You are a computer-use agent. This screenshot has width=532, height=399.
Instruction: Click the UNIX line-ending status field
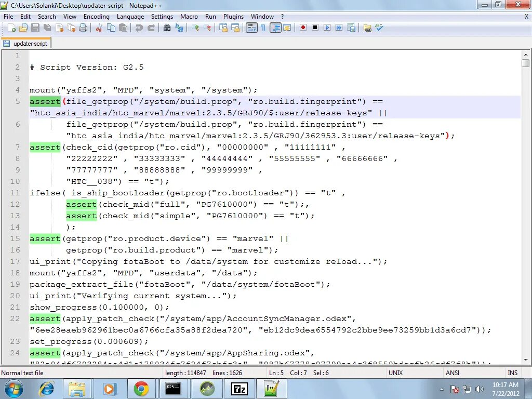pos(395,373)
